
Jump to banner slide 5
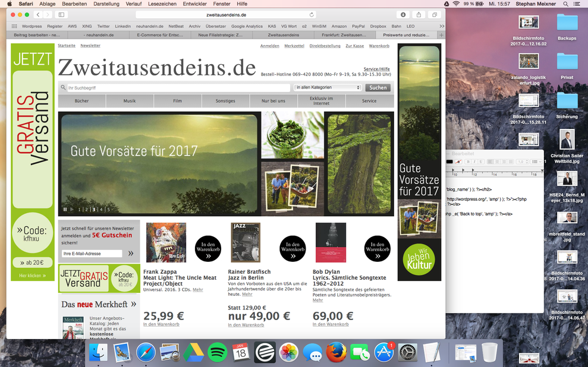click(109, 210)
